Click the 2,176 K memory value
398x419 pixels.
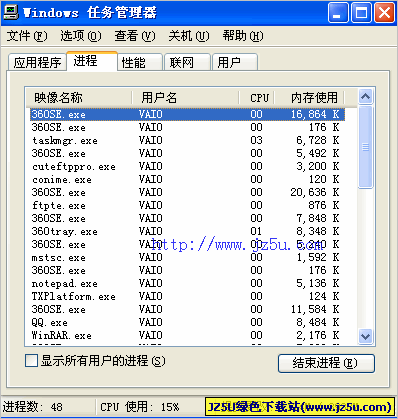pyautogui.click(x=318, y=335)
